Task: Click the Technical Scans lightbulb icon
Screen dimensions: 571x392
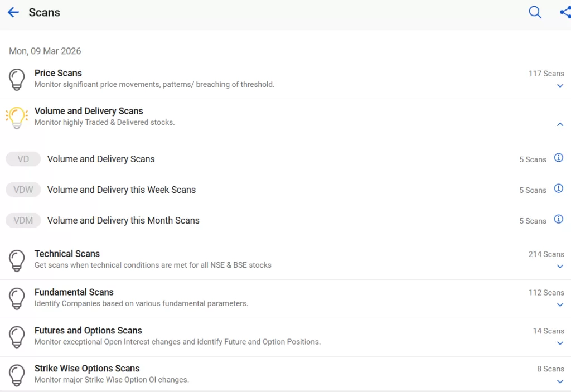Action: coord(17,260)
